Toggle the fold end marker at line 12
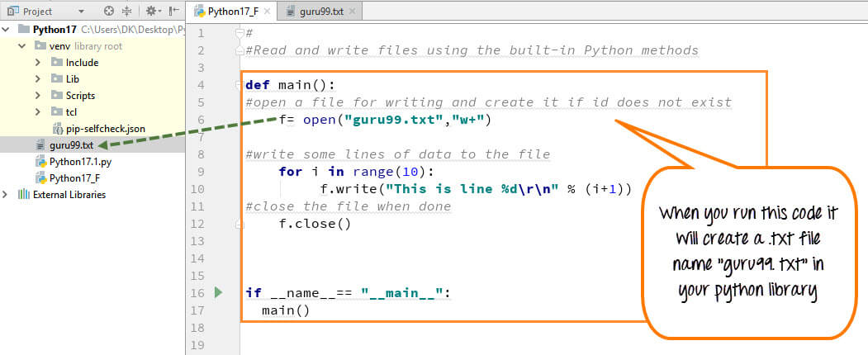Viewport: 868px width, 355px height. 240,224
